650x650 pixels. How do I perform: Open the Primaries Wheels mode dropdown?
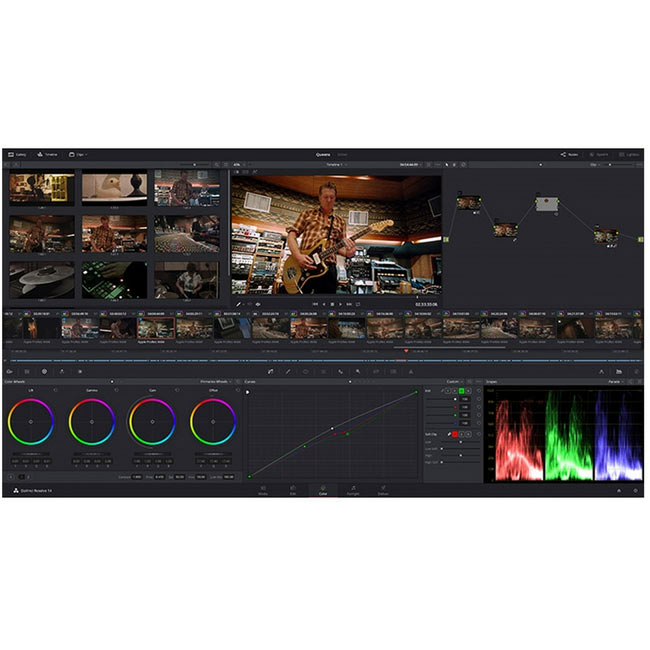(215, 381)
